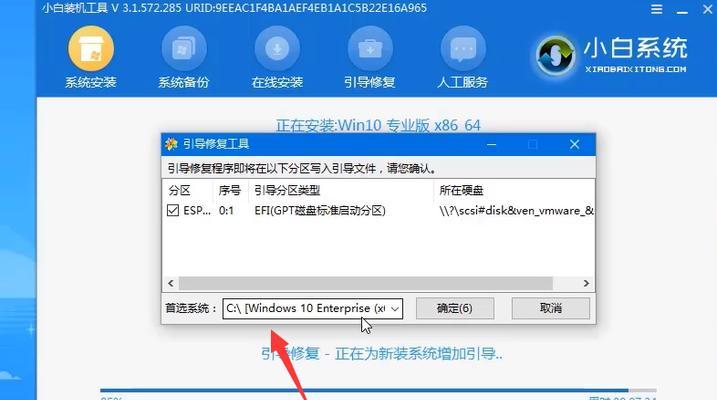Image resolution: width=717 pixels, height=400 pixels.
Task: Click the left arrow of horizontal scrollbar
Action: click(x=171, y=283)
